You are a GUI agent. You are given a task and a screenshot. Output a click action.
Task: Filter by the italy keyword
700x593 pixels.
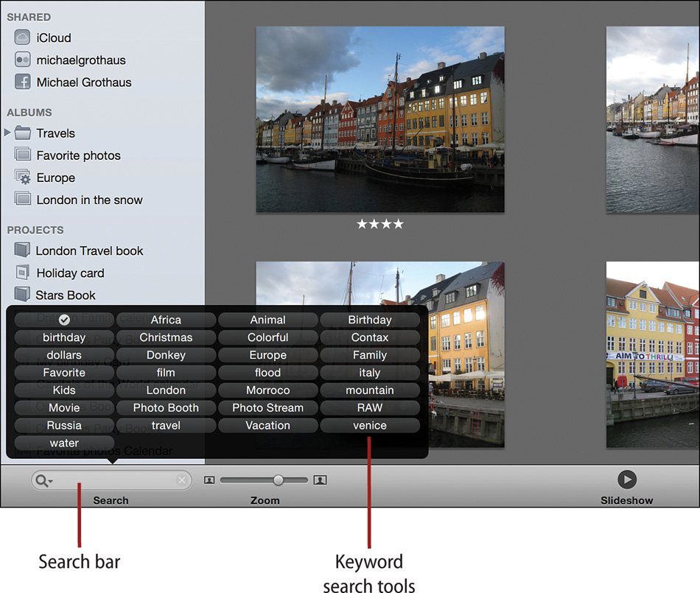370,373
